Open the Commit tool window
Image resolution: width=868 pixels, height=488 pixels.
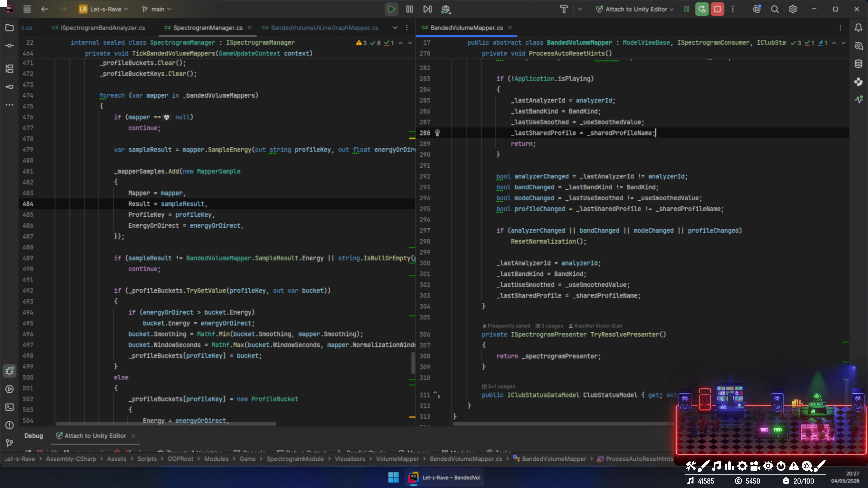[9, 45]
